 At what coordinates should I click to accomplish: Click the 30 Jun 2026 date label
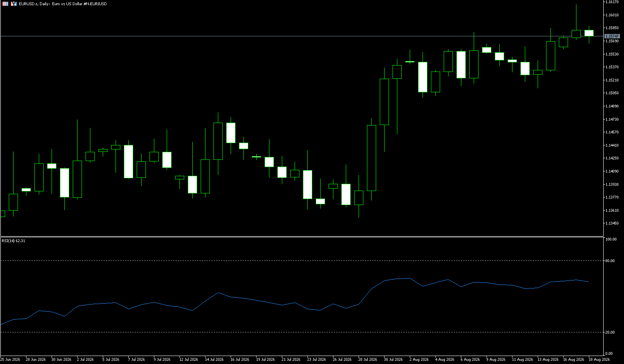61,360
